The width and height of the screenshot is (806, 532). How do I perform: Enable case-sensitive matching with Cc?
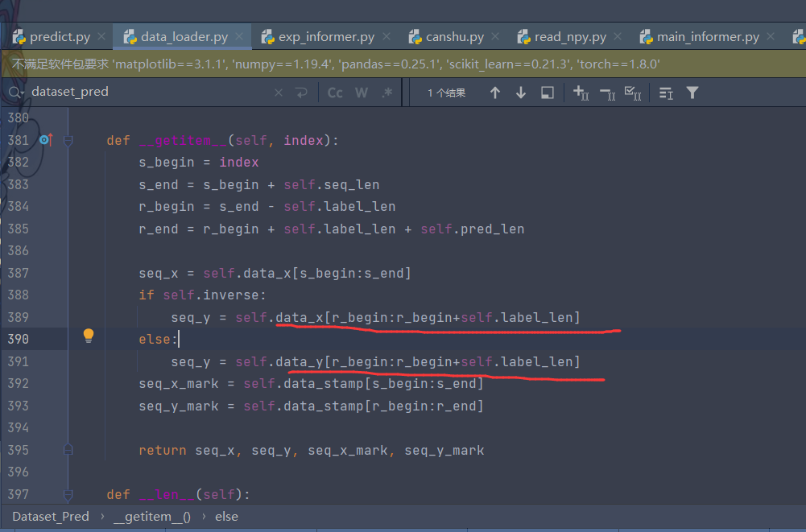point(334,92)
